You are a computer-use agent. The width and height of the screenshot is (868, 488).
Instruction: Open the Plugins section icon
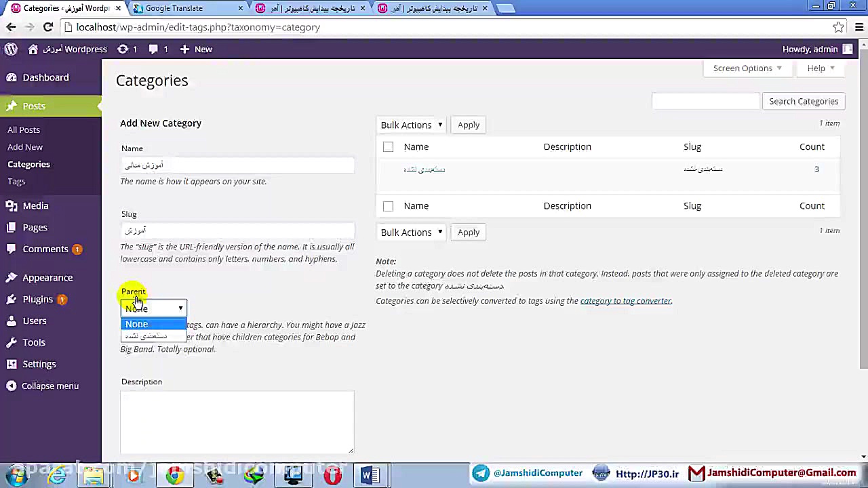[x=12, y=299]
